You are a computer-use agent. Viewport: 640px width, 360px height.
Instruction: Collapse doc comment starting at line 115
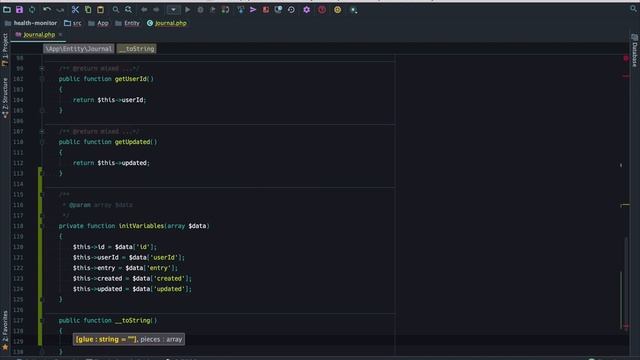42,195
